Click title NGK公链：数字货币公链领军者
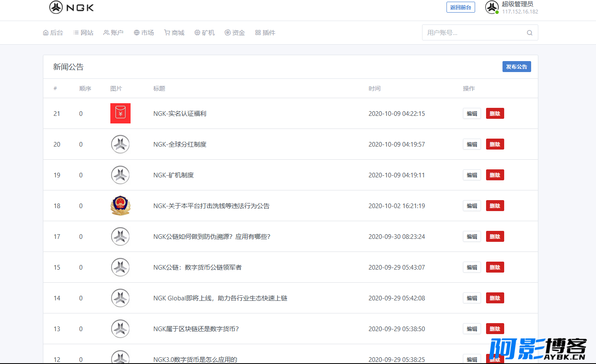Image resolution: width=596 pixels, height=364 pixels. coord(198,267)
